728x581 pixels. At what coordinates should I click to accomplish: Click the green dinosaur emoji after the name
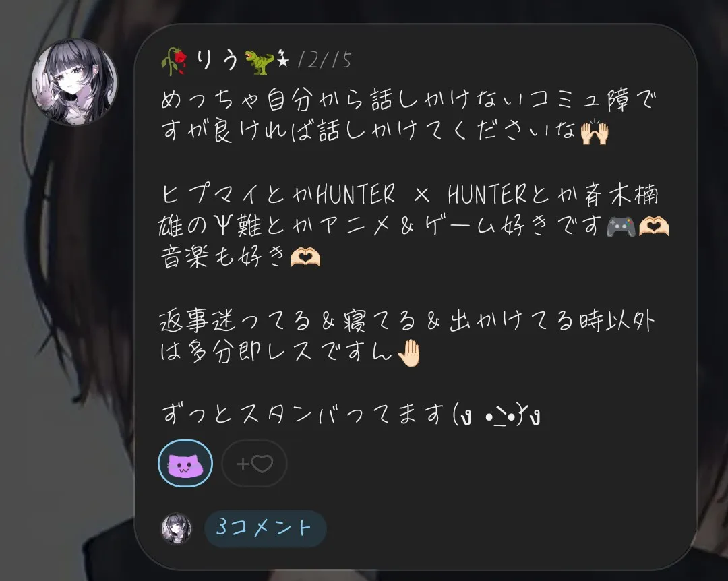pos(259,62)
